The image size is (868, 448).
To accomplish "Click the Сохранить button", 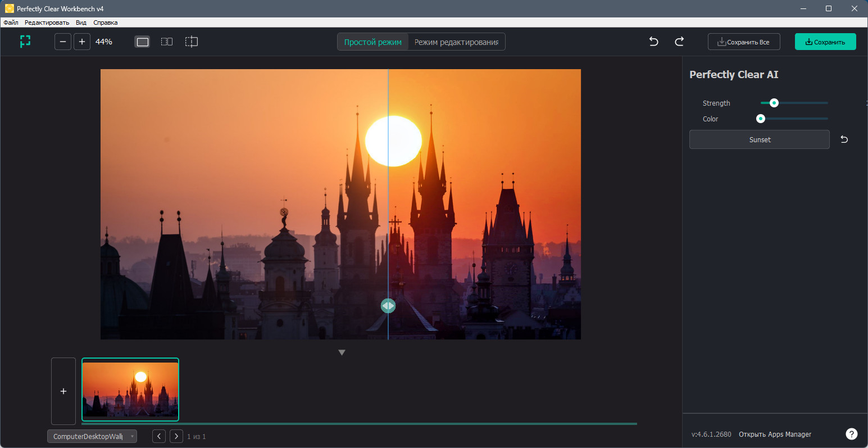I will [x=825, y=42].
